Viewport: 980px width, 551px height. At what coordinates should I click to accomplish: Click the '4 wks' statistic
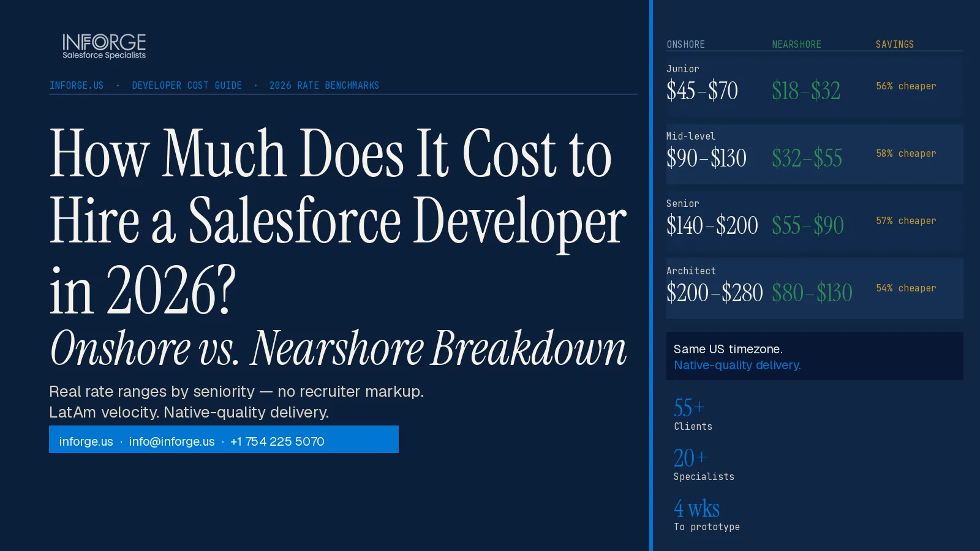click(x=696, y=508)
